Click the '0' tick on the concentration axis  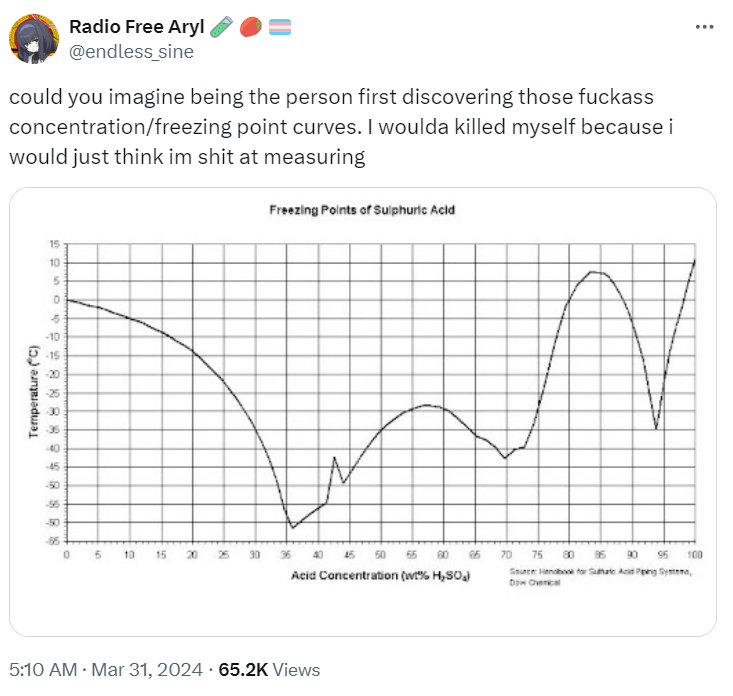(66, 553)
